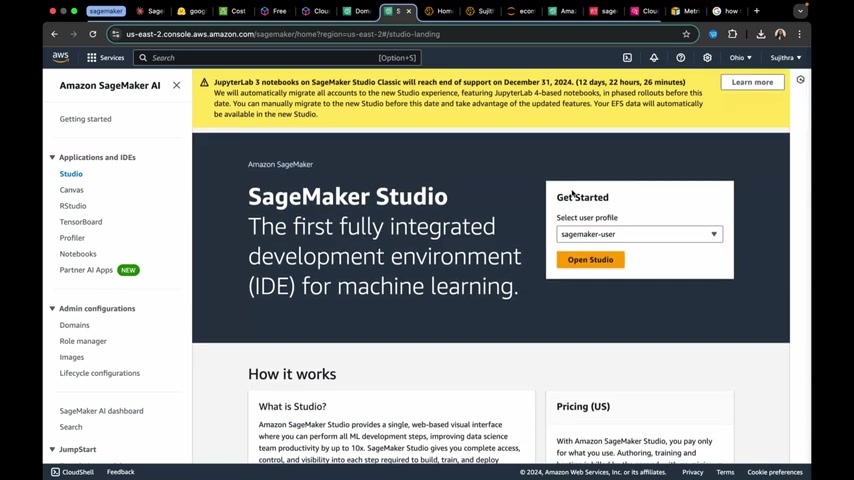Screen dimensions: 854x480
Task: Click Feedback in the footer
Action: 120,472
